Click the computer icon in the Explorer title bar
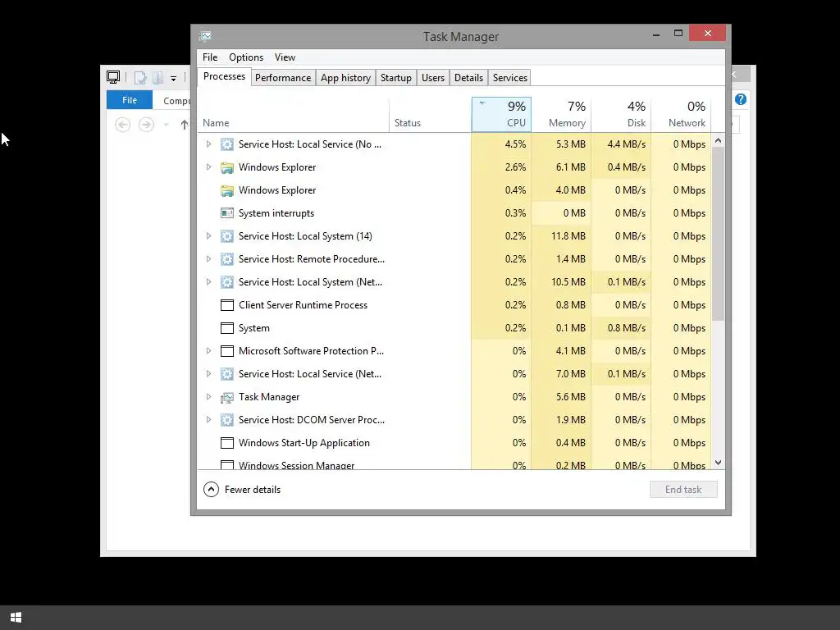Image resolution: width=840 pixels, height=630 pixels. pyautogui.click(x=113, y=77)
